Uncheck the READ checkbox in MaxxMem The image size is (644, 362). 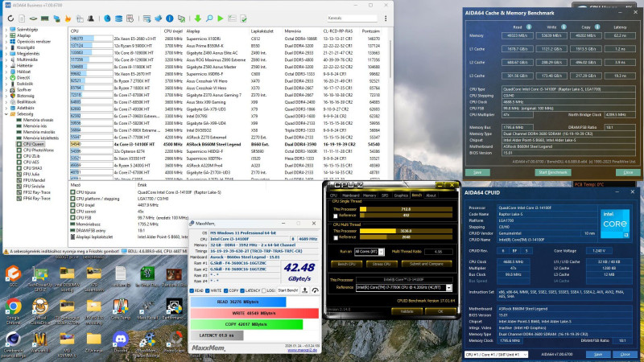click(192, 290)
